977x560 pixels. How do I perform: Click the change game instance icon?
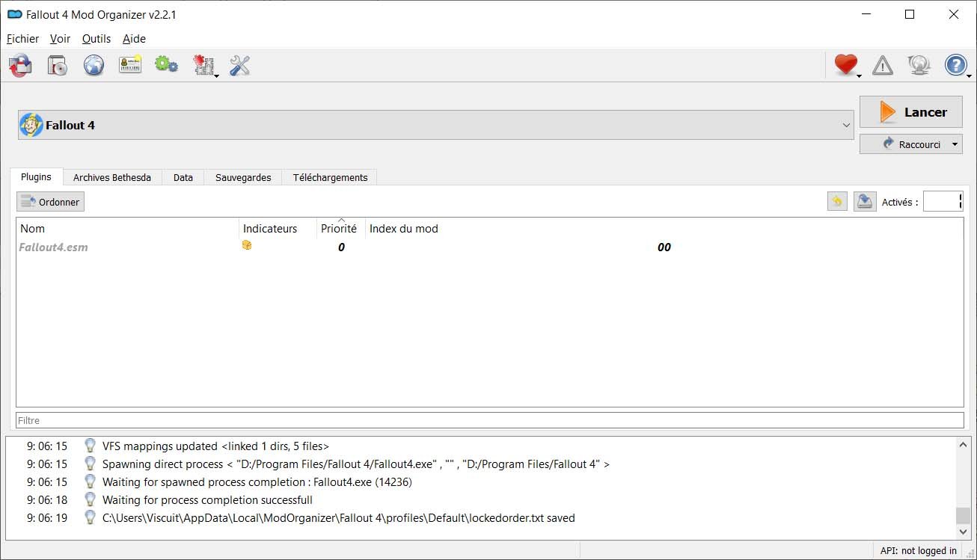(20, 66)
